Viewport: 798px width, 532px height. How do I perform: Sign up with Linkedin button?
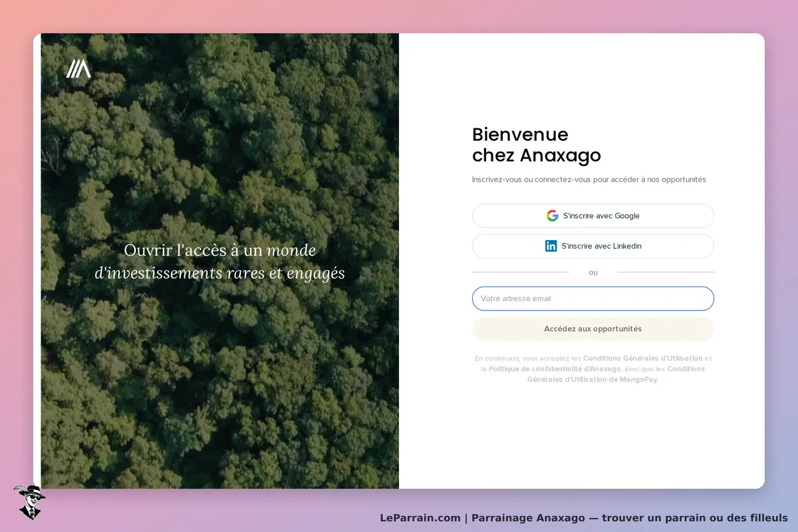pyautogui.click(x=593, y=246)
